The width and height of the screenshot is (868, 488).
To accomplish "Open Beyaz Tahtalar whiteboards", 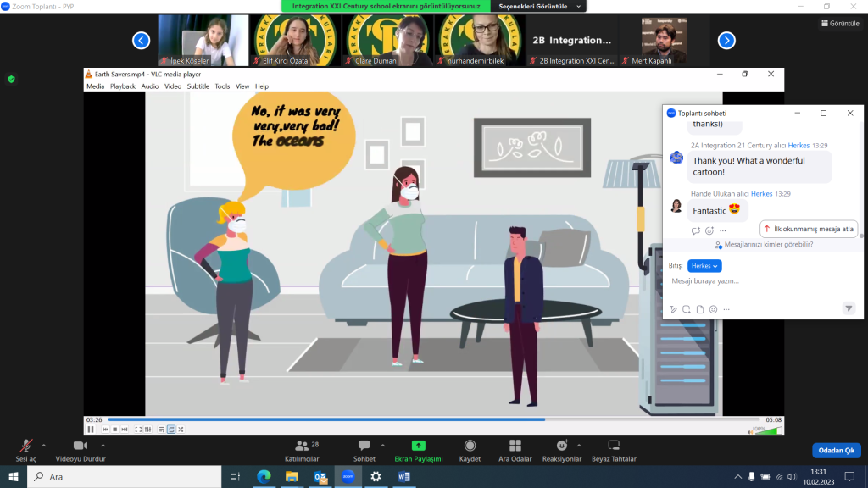I will point(615,446).
